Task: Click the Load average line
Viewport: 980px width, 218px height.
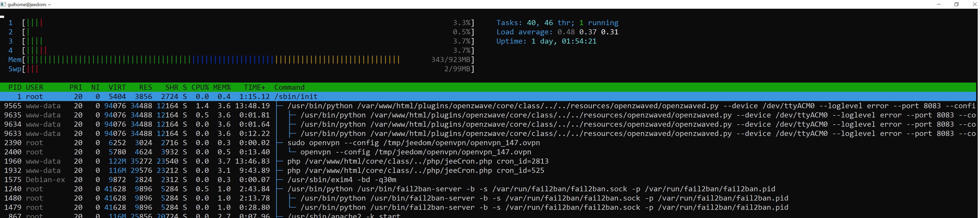Action: (x=557, y=32)
